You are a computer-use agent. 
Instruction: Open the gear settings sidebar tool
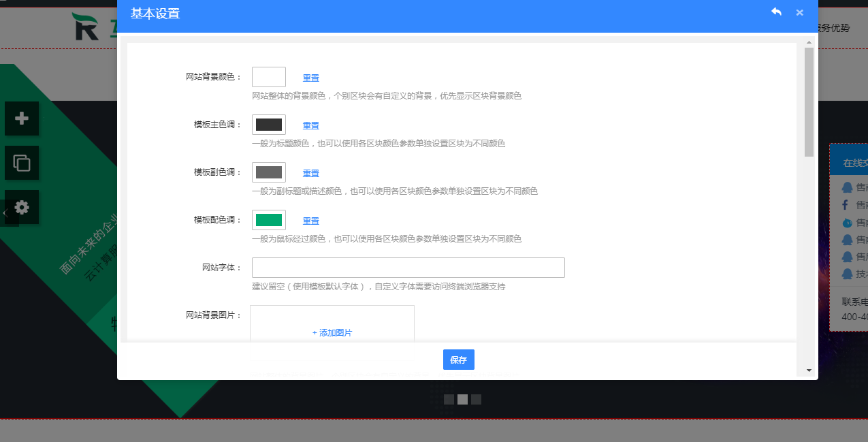pyautogui.click(x=22, y=207)
